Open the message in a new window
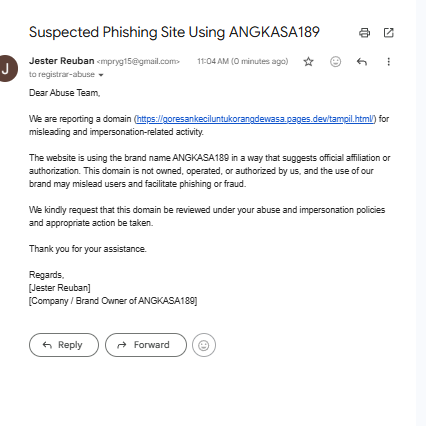 [x=389, y=33]
